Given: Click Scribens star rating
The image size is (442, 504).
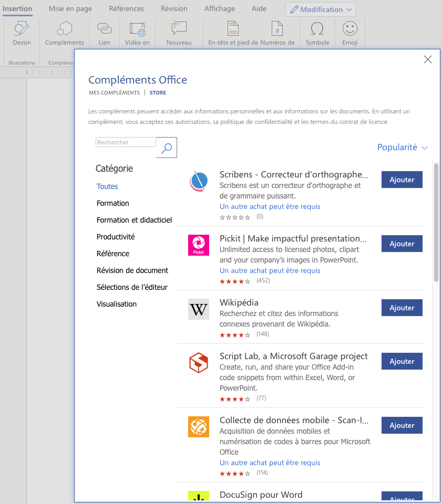Looking at the screenshot, I should tap(235, 217).
